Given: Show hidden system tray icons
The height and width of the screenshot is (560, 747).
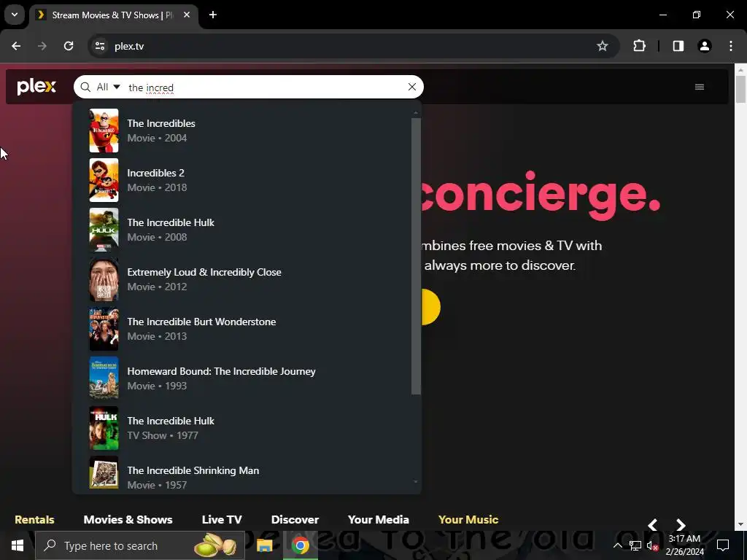Looking at the screenshot, I should 617,545.
